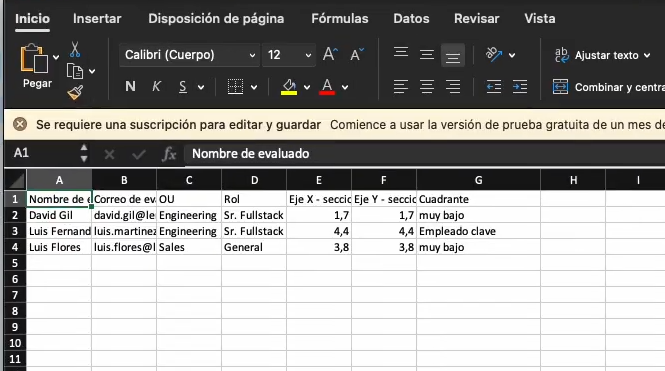Viewport: 665px width, 371px height.
Task: Decrease font size with smaller A icon
Action: [357, 55]
